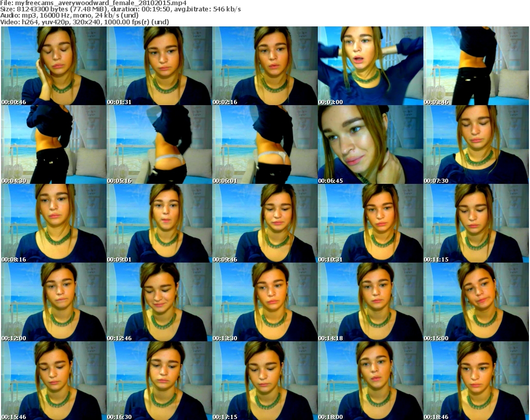Click the Size and duration info line

121,9
